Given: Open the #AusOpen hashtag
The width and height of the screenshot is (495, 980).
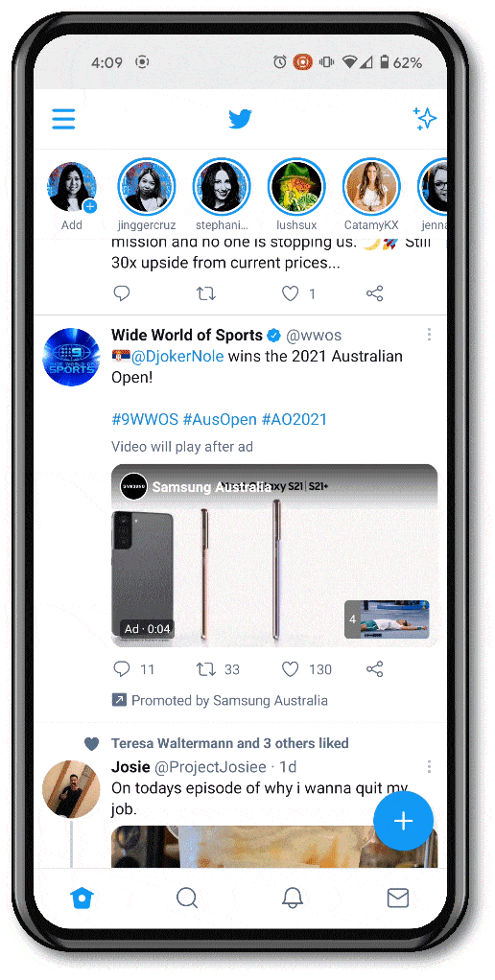Looking at the screenshot, I should point(220,419).
